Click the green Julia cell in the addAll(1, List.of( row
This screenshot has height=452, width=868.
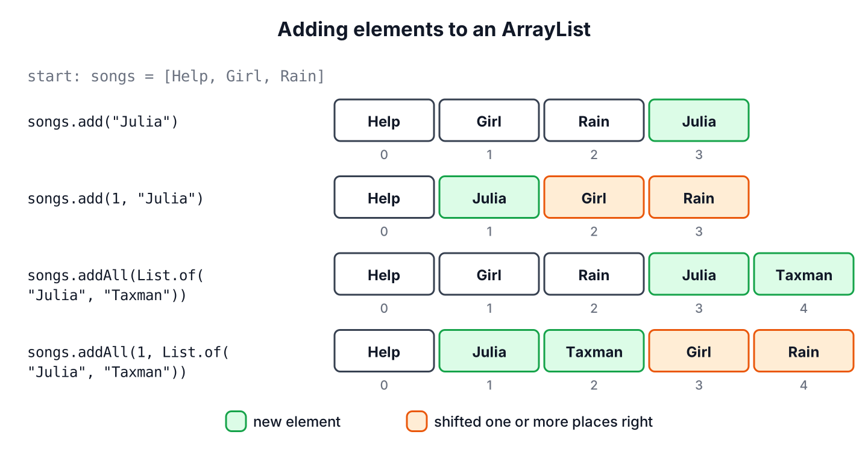pyautogui.click(x=489, y=351)
